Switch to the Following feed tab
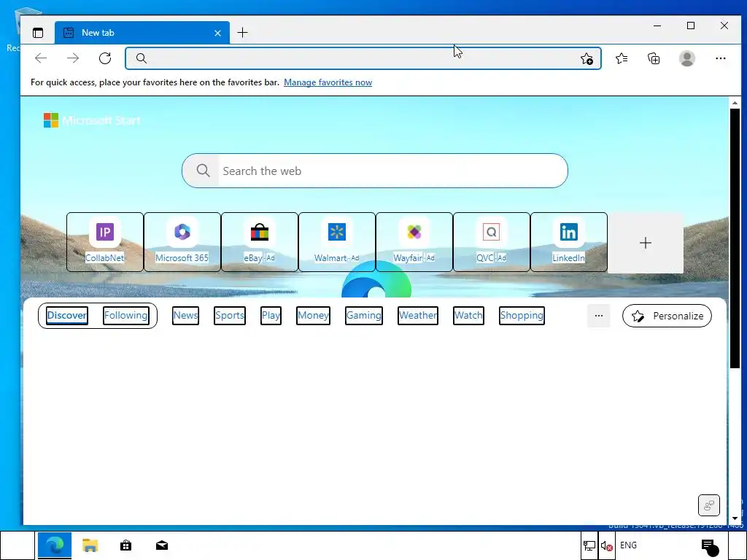This screenshot has height=560, width=747. point(125,316)
